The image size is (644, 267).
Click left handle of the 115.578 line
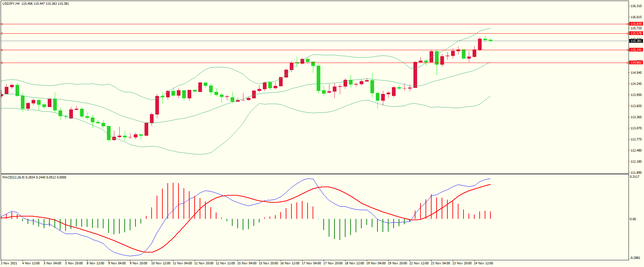click(x=2, y=33)
